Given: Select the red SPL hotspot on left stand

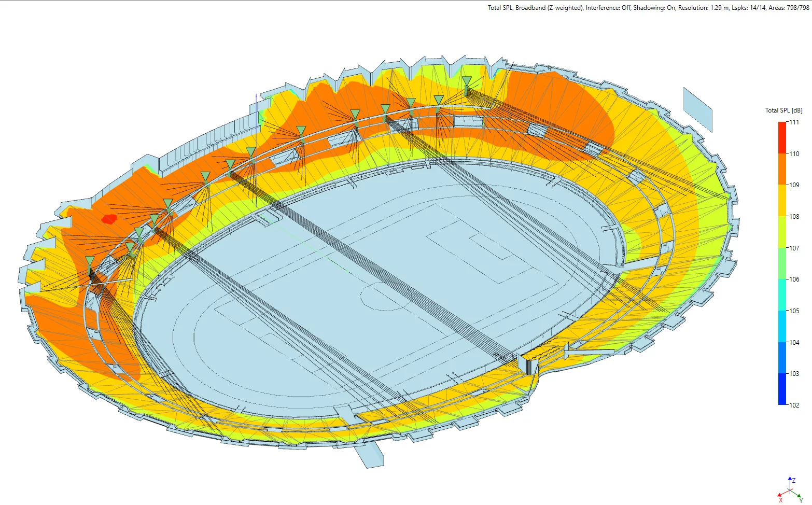Looking at the screenshot, I should (109, 219).
